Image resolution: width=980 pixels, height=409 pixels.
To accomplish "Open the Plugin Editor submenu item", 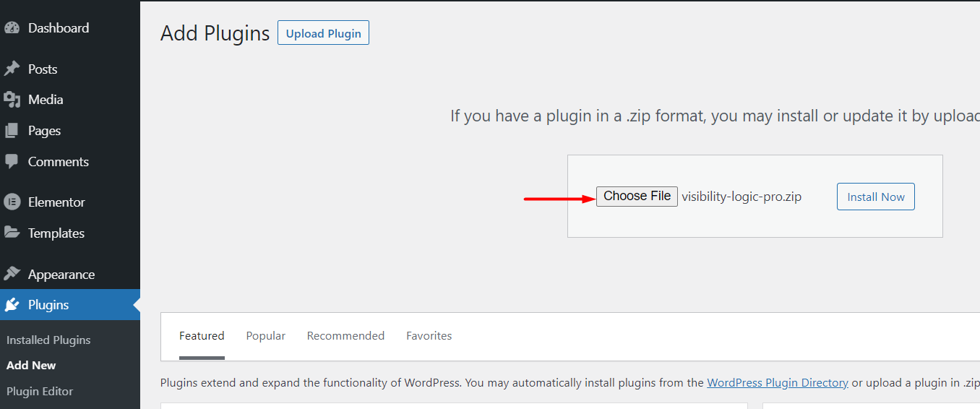I will coord(40,392).
